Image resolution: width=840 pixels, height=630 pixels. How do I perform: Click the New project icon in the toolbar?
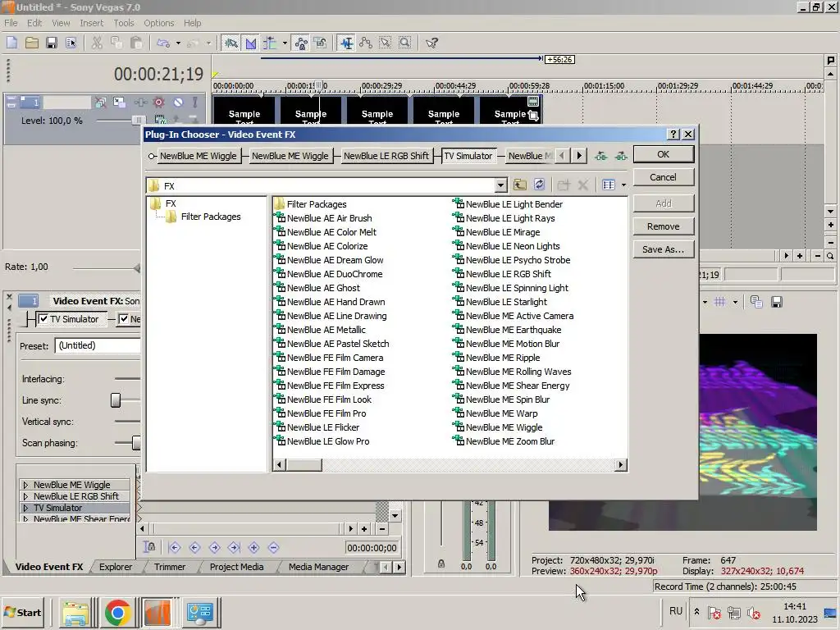pos(11,43)
